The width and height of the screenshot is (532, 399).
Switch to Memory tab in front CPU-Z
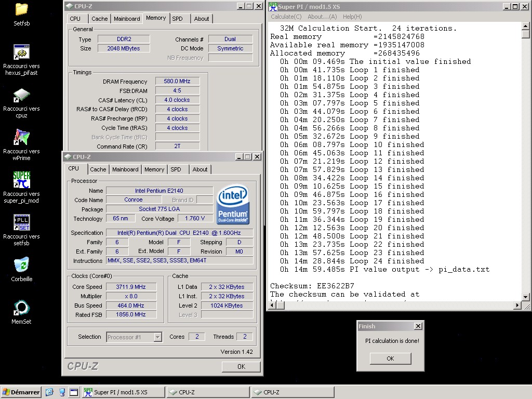pos(154,169)
